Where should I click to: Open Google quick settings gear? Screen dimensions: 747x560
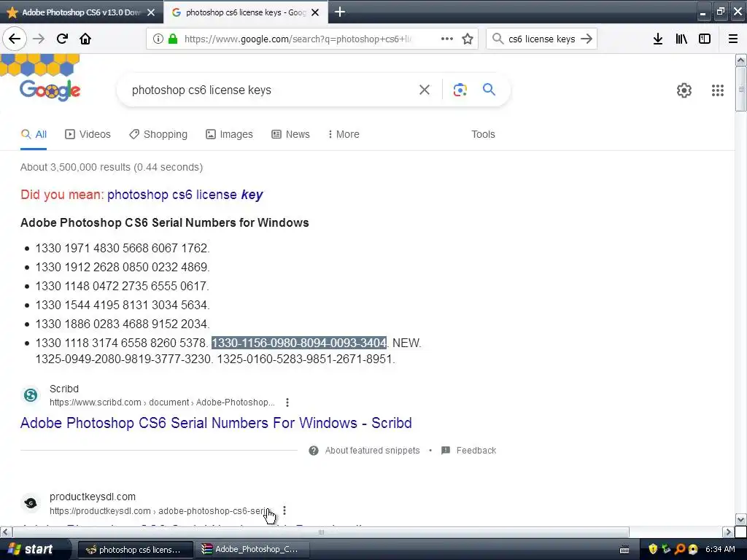[684, 90]
